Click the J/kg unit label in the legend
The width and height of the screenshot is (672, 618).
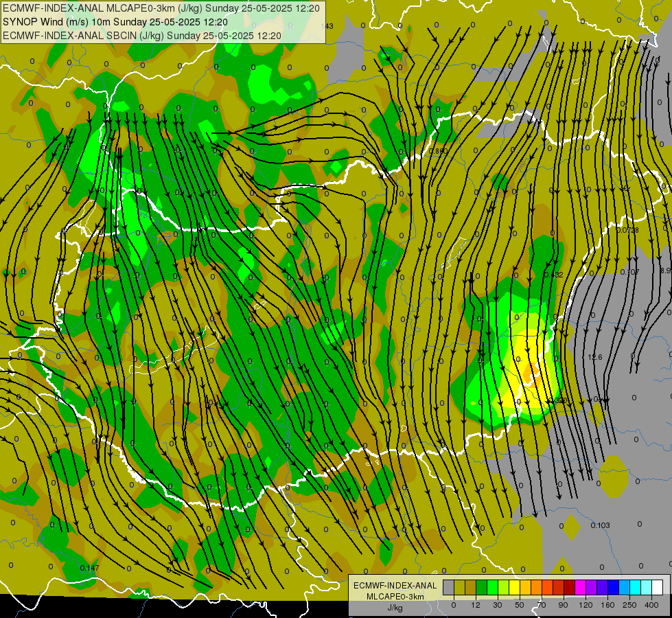click(x=395, y=608)
